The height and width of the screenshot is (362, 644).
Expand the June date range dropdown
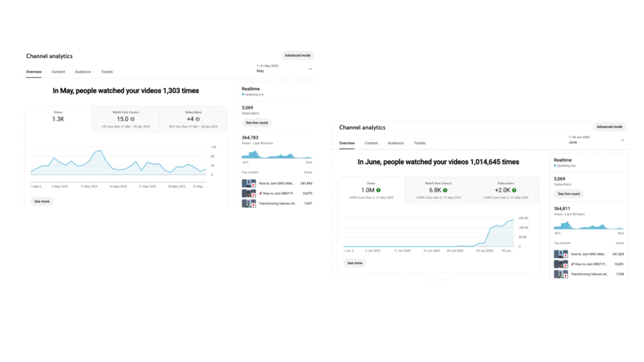pos(622,140)
